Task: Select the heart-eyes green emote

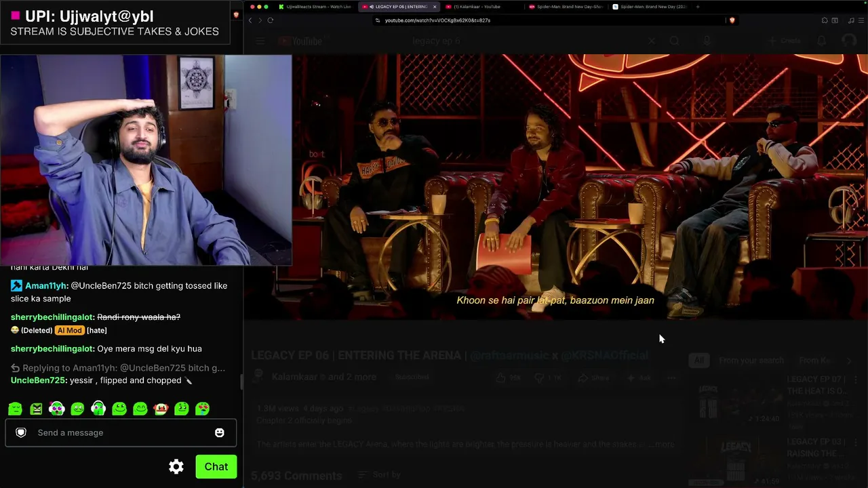Action: pos(202,409)
